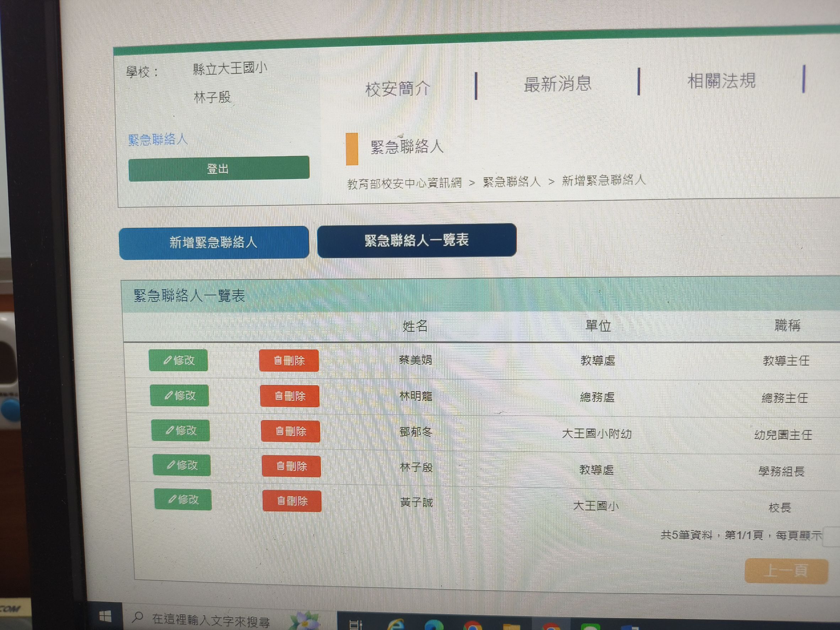
Task: Open the Windows Start menu
Action: (105, 617)
